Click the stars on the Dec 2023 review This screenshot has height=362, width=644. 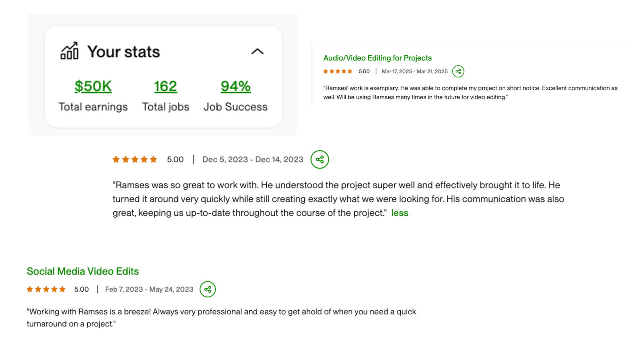click(x=135, y=159)
